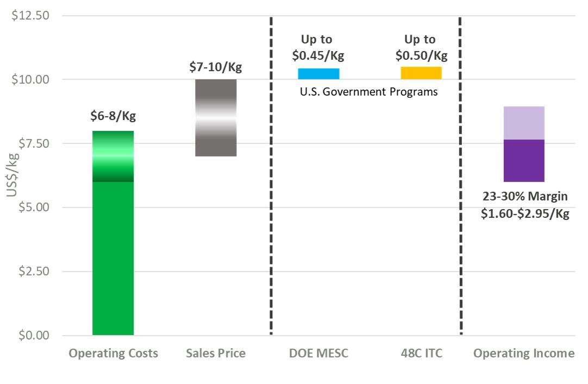Select the "23-30% Margin" label
The width and height of the screenshot is (588, 384).
[524, 197]
